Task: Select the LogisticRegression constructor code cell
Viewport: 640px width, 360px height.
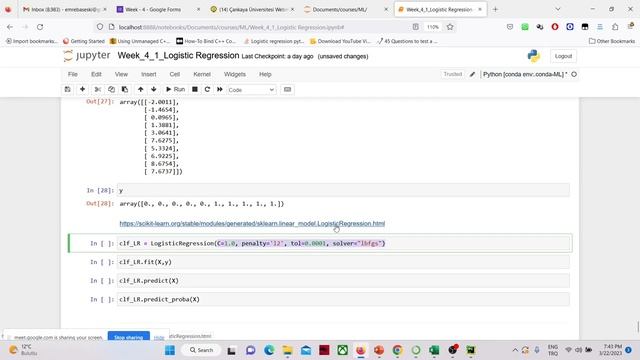Action: pos(343,243)
